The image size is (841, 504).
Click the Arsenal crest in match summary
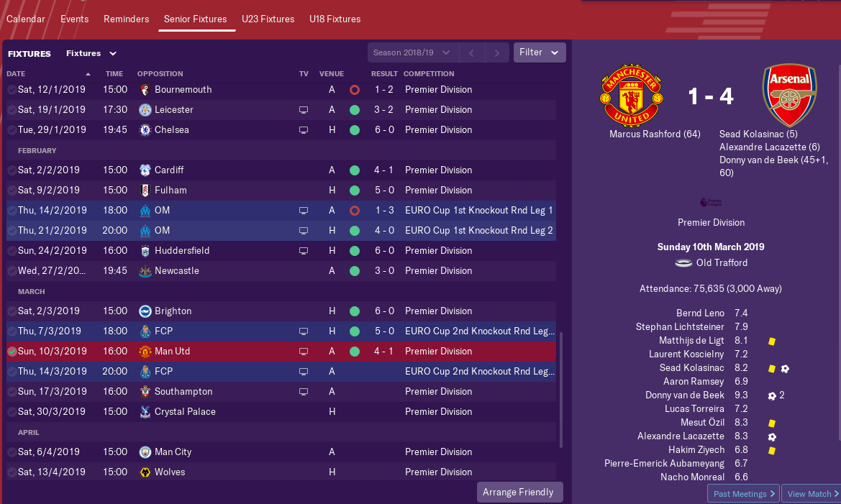click(x=789, y=95)
